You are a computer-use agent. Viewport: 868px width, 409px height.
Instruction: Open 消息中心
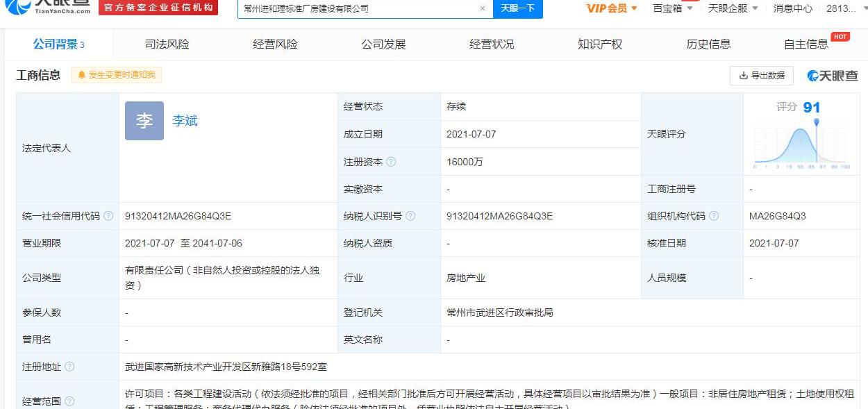(x=792, y=8)
